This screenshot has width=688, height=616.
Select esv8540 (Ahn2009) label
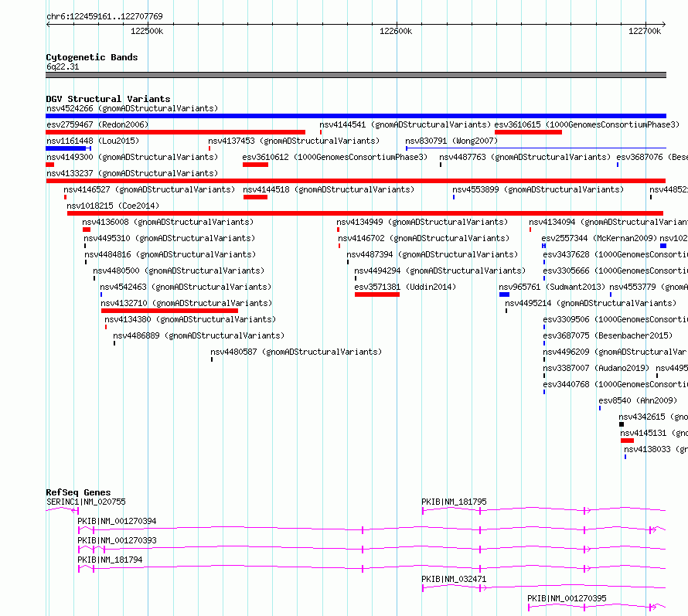[x=638, y=400]
